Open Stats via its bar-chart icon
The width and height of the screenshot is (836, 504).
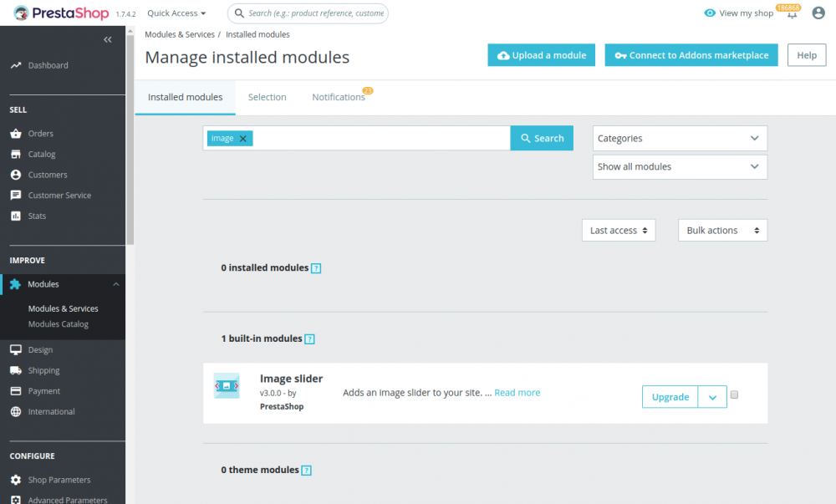point(18,216)
